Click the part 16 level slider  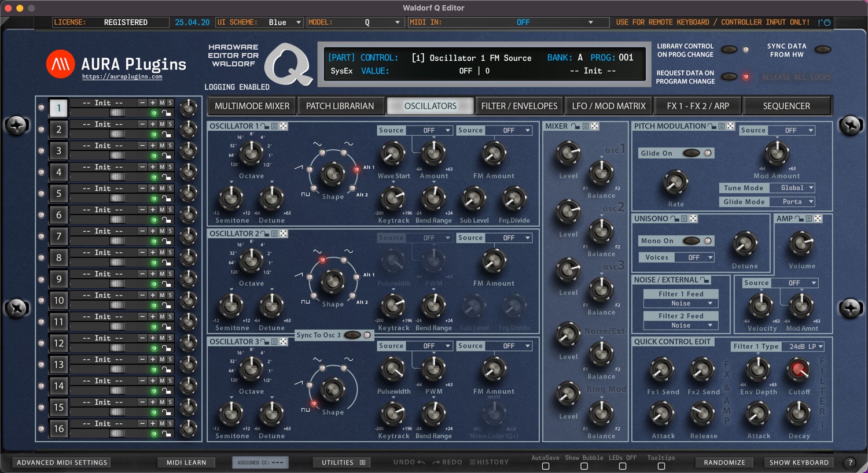point(117,434)
